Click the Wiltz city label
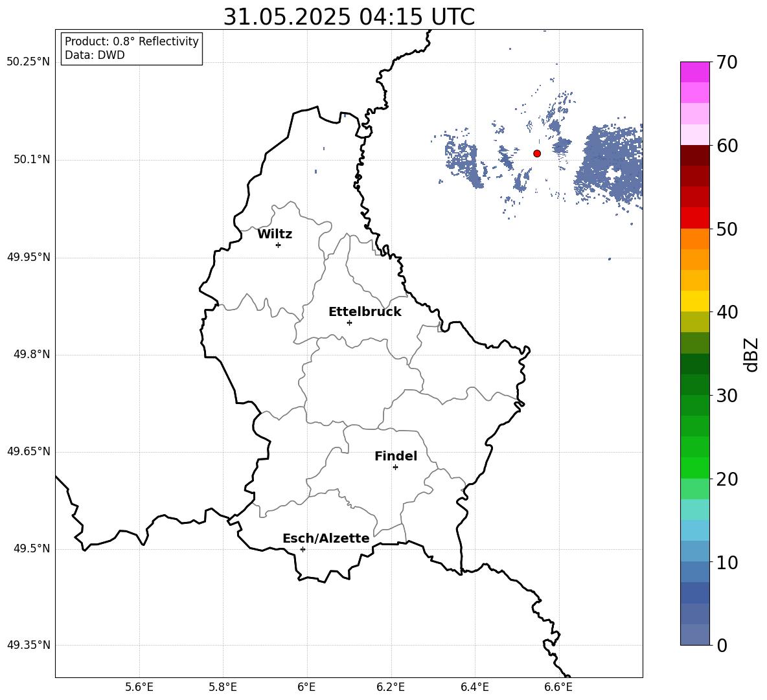767x700 pixels. 275,234
